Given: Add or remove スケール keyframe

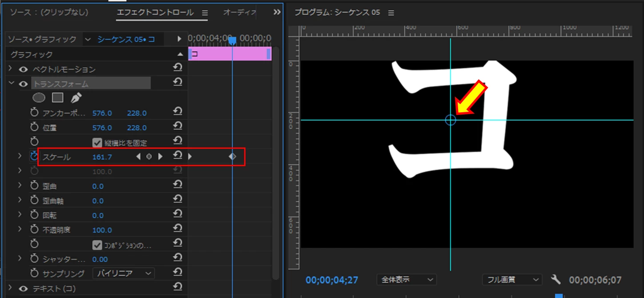Looking at the screenshot, I should coord(149,157).
